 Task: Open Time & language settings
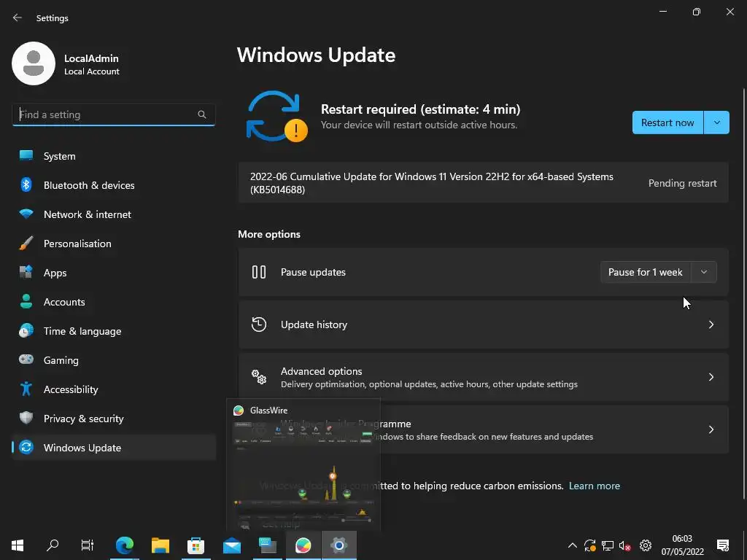point(113,331)
